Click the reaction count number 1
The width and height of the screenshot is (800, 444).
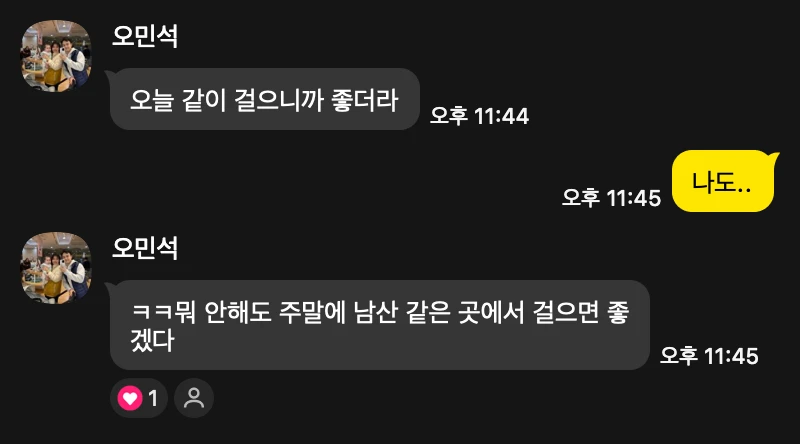click(153, 398)
